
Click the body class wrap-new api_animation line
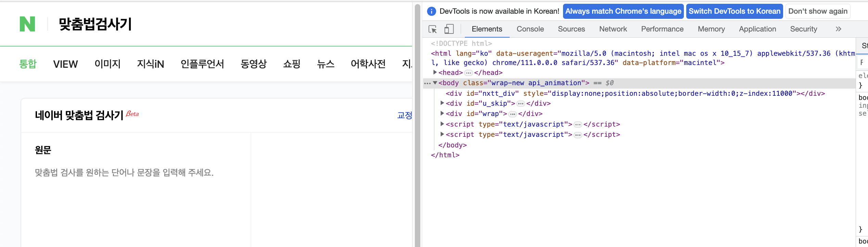(639, 83)
